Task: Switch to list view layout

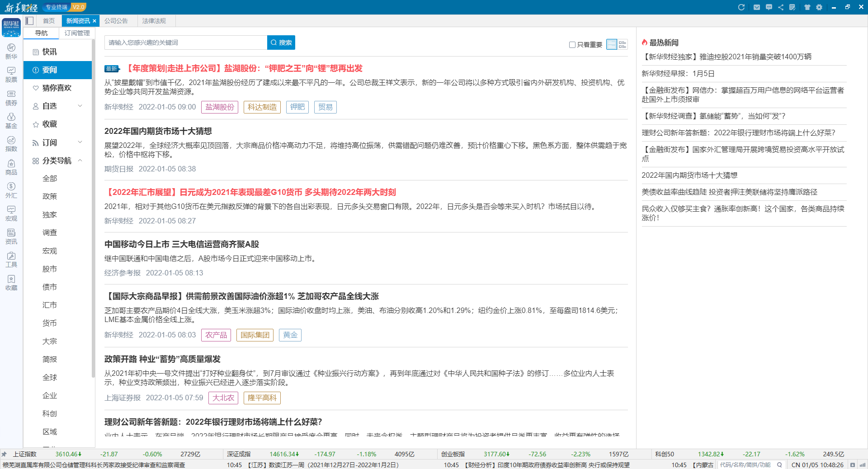Action: click(611, 44)
